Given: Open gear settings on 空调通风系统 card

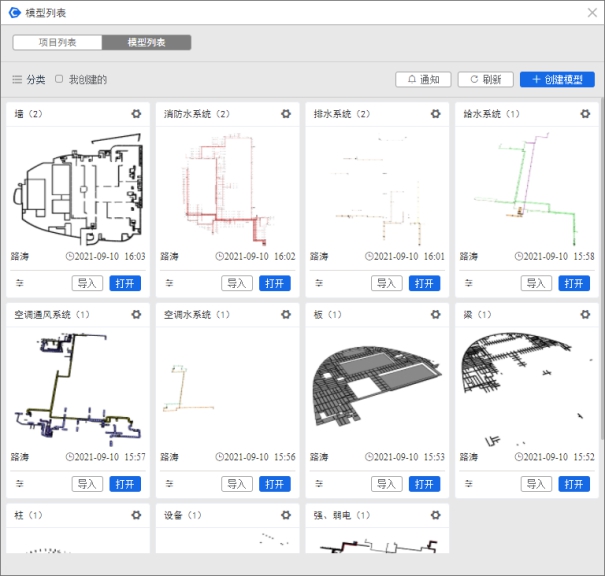Looking at the screenshot, I should (x=136, y=314).
